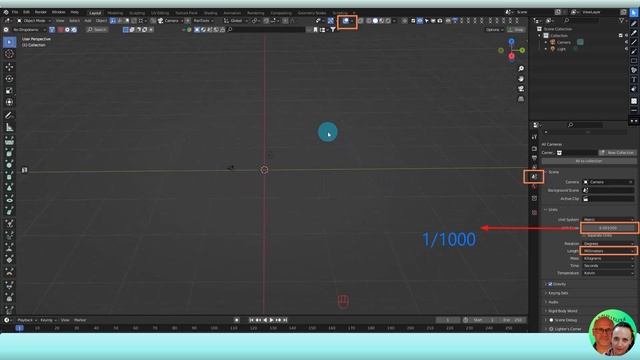Select the Rotate tool in left toolbar
Viewport: 640px width, 360px height.
point(9,78)
